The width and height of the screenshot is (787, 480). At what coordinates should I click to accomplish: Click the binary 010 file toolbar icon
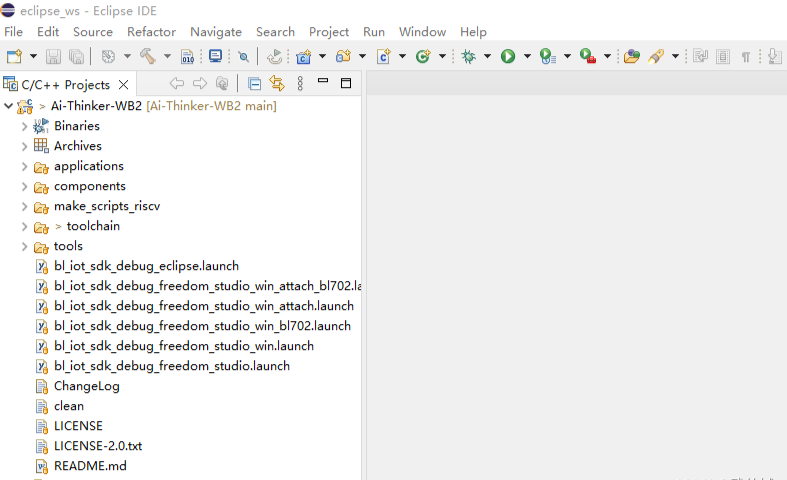pos(187,56)
